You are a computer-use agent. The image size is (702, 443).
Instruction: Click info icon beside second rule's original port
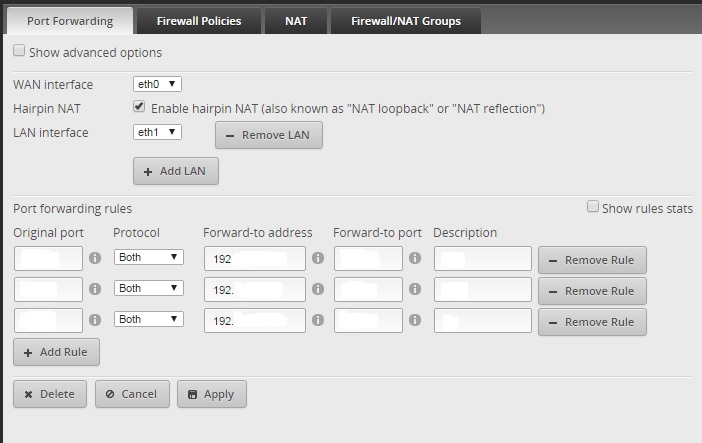(95, 289)
